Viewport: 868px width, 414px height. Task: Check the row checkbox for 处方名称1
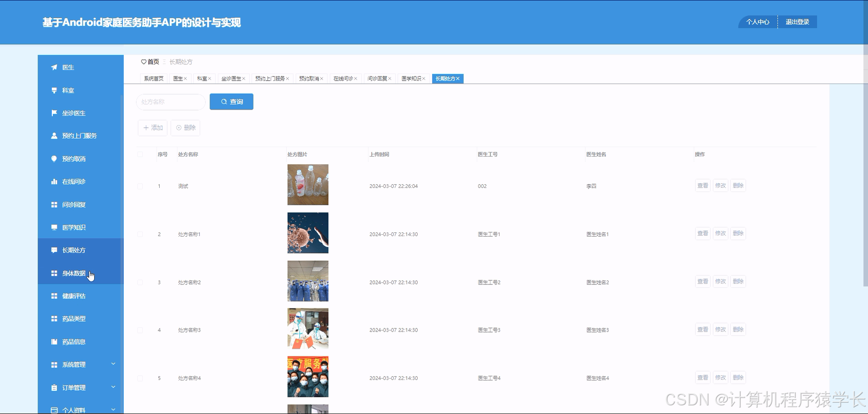[x=140, y=234]
